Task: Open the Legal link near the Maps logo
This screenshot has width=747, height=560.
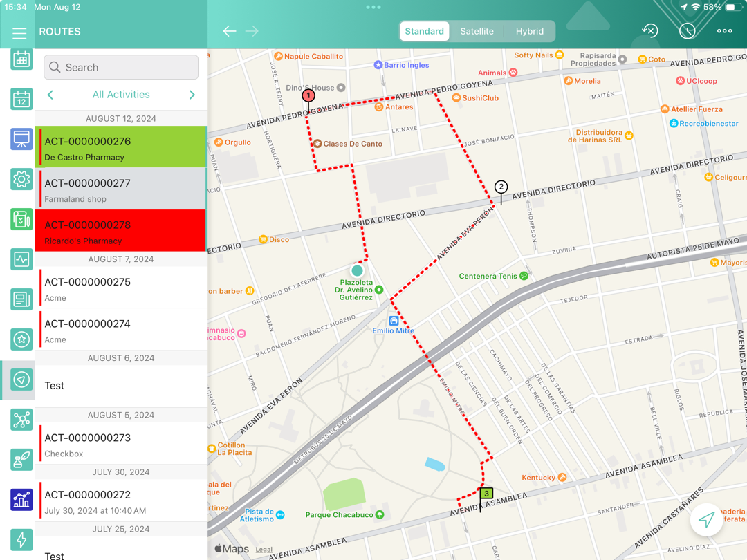Action: (x=264, y=549)
